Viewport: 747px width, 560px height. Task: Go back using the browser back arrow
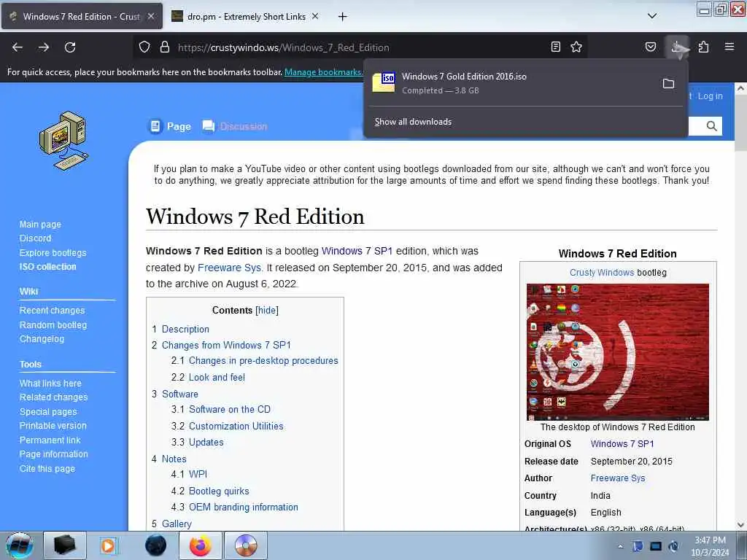[x=18, y=47]
